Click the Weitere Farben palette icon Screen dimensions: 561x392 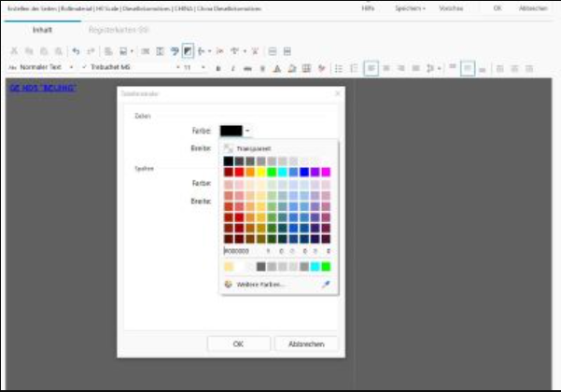[x=229, y=284]
